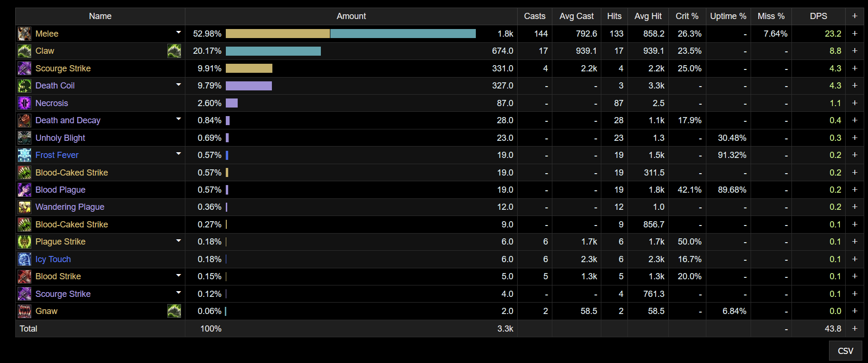Click the Necrosis ability icon
Viewport: 868px width, 363px height.
click(24, 103)
